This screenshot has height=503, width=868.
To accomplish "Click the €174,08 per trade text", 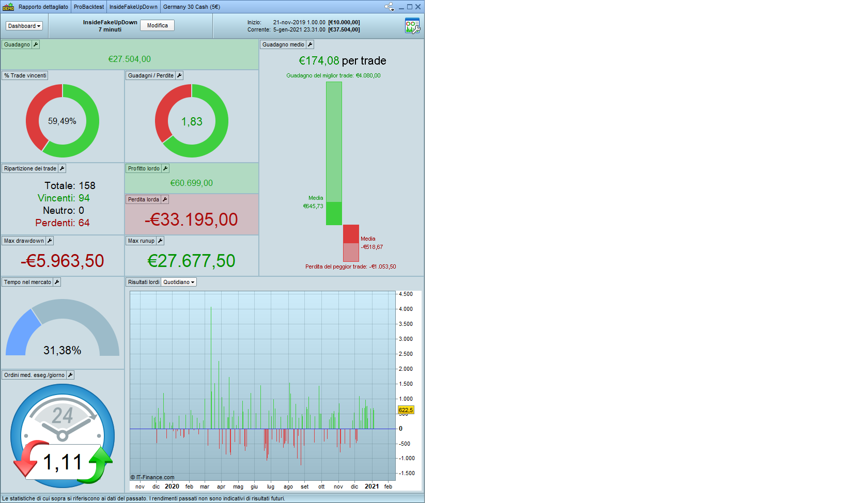I will [343, 61].
